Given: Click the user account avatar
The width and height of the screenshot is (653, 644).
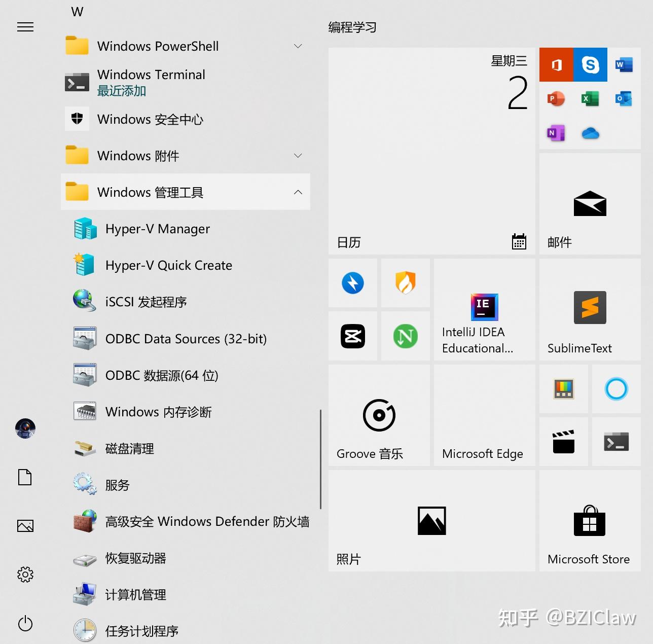Looking at the screenshot, I should pyautogui.click(x=25, y=428).
